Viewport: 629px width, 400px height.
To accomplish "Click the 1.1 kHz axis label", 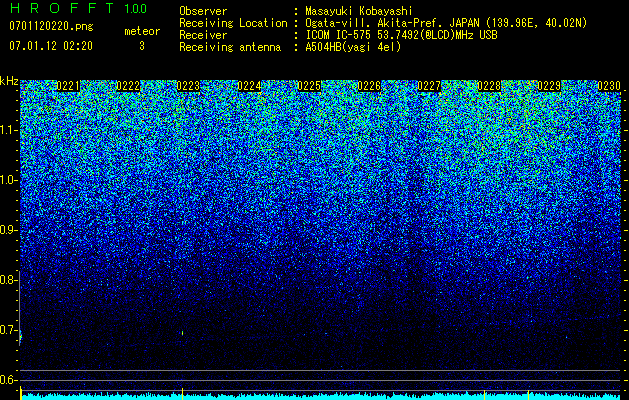I will pos(9,130).
